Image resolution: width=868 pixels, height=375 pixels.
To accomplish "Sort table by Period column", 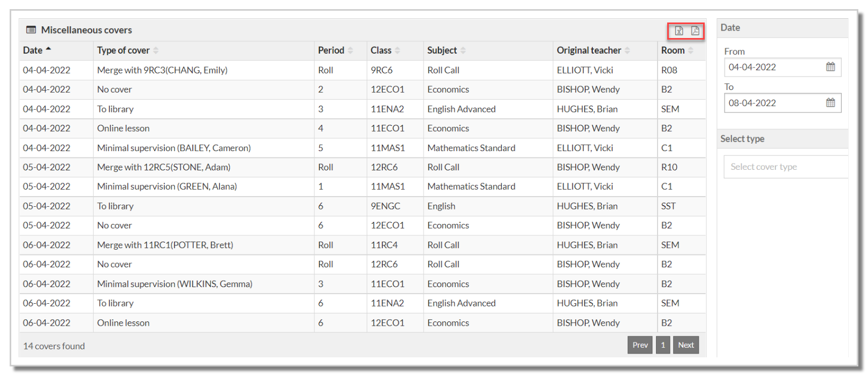I will coord(350,50).
